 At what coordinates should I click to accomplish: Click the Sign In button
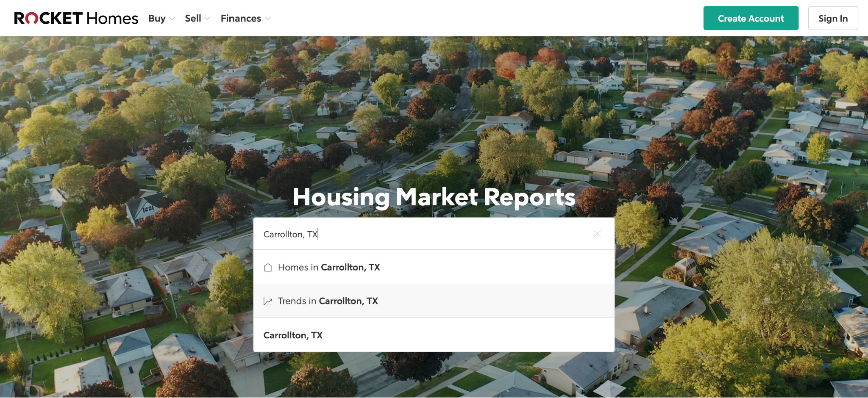click(832, 18)
